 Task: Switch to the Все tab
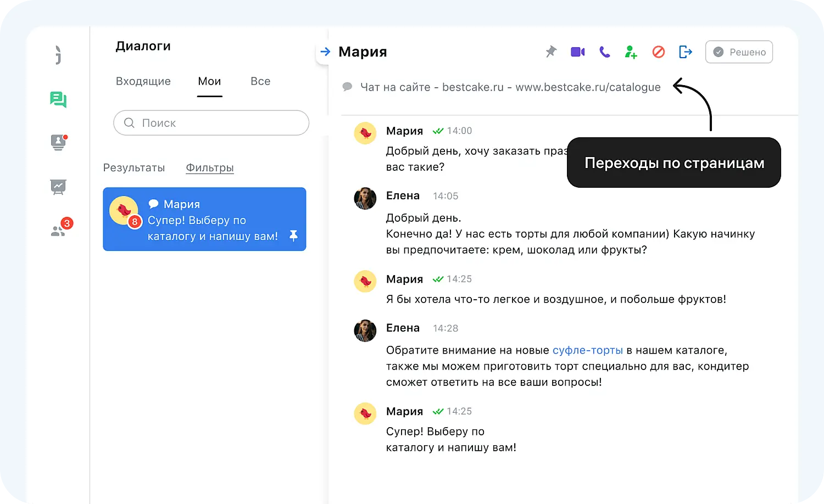(260, 81)
